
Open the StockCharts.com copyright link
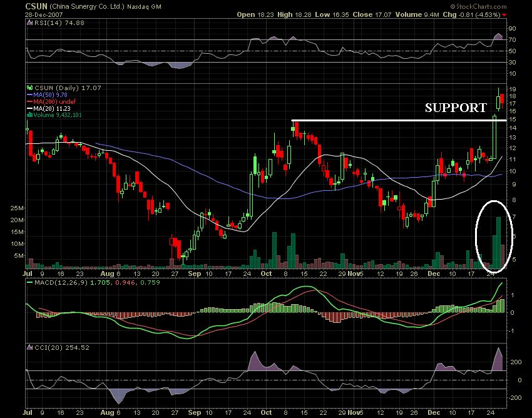click(478, 6)
